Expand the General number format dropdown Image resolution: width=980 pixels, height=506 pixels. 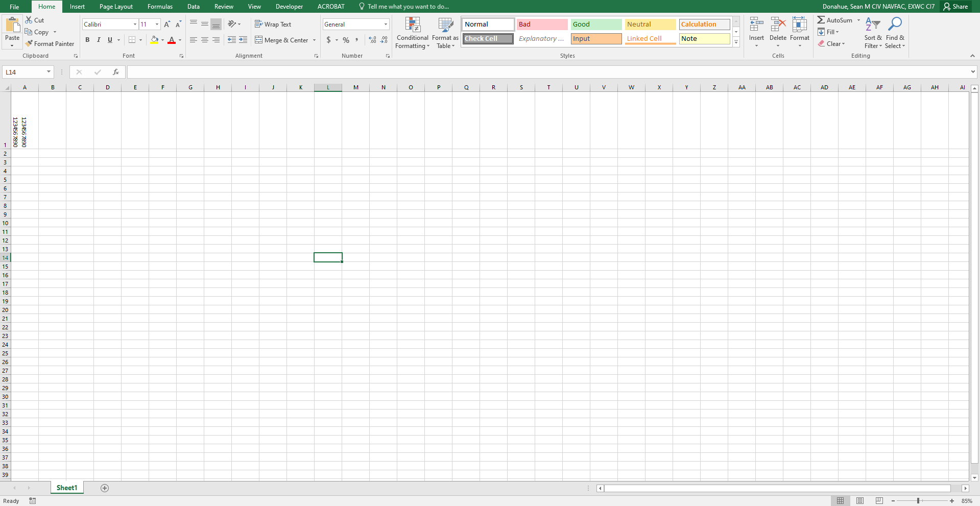tap(386, 24)
